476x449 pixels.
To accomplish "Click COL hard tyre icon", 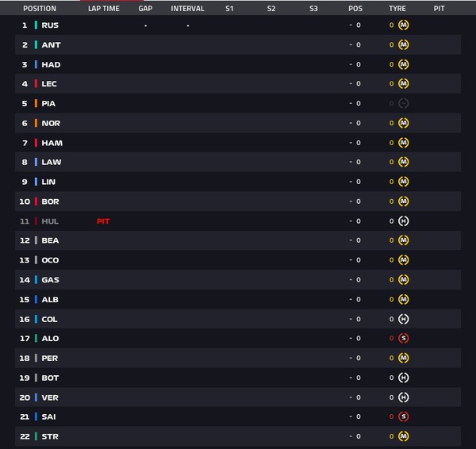I will pyautogui.click(x=403, y=319).
